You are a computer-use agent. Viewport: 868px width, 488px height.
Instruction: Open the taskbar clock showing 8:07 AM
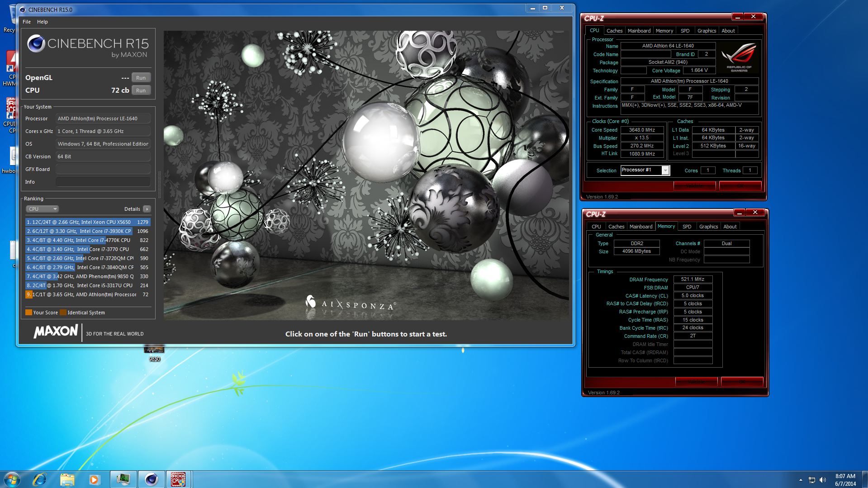pos(845,480)
